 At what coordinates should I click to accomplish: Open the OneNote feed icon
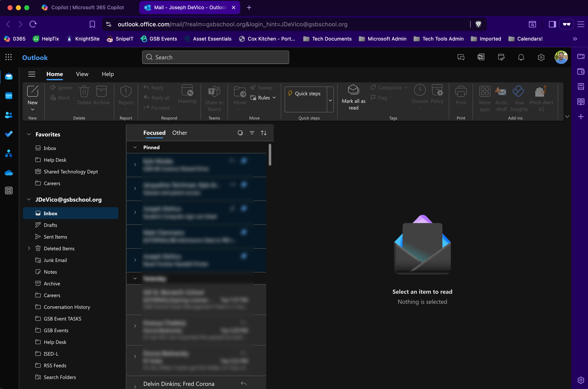coord(481,57)
